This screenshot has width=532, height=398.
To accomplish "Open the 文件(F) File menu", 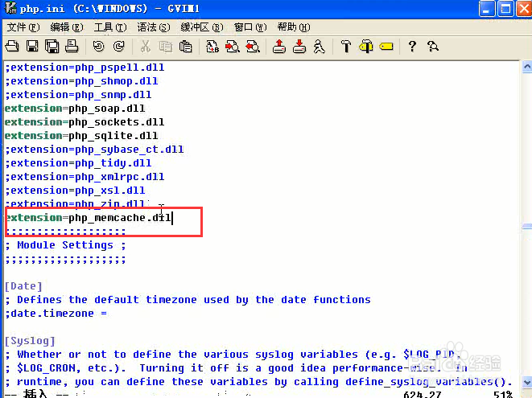I will tap(23, 27).
